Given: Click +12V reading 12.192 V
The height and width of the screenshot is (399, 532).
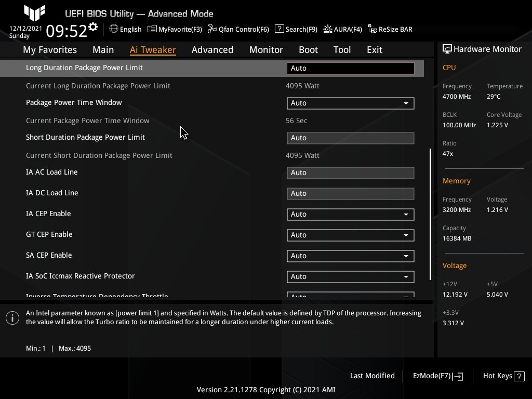Looking at the screenshot, I should (455, 294).
